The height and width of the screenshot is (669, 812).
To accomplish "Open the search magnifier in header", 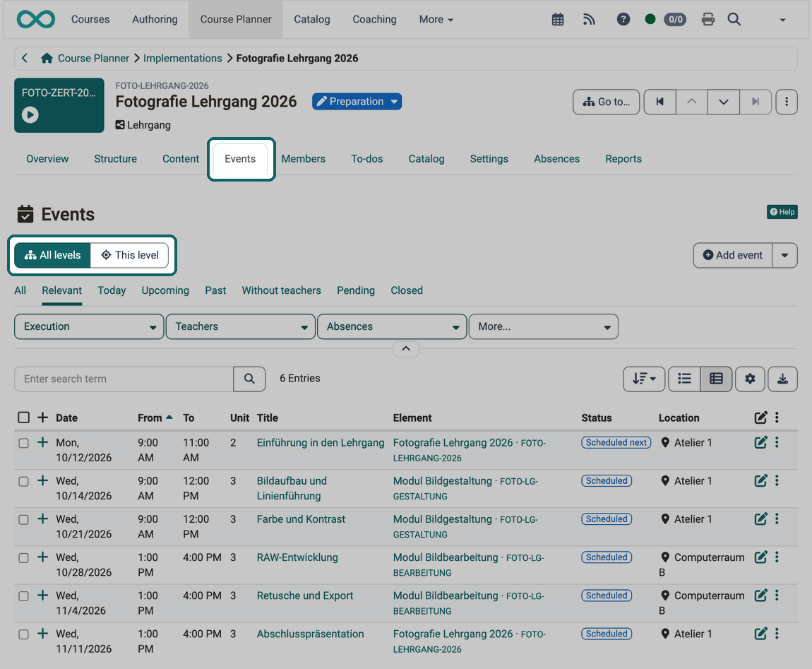I will [734, 20].
